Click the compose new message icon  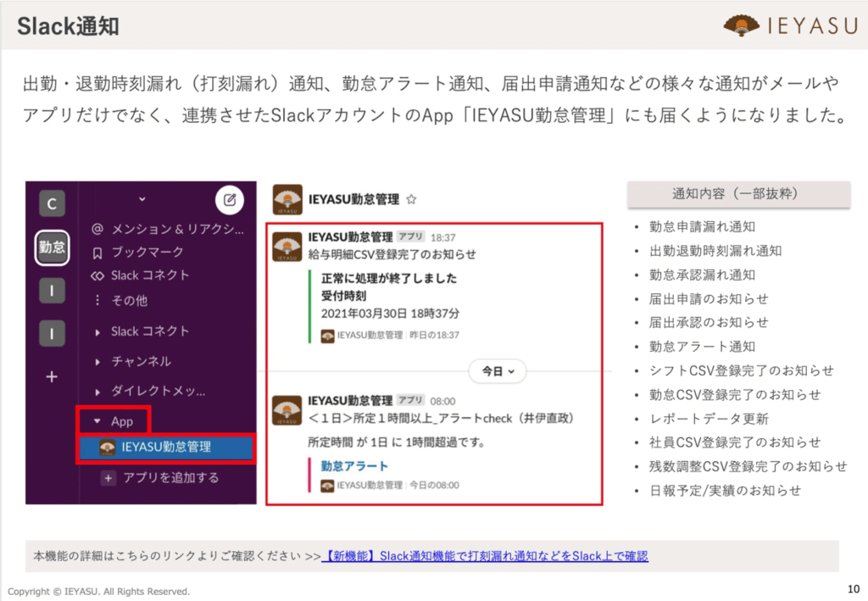click(x=229, y=200)
